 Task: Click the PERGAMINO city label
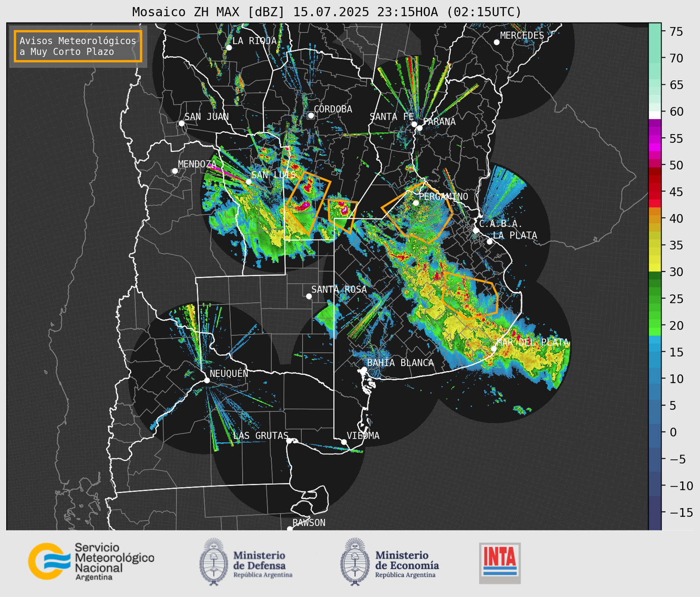pyautogui.click(x=443, y=196)
